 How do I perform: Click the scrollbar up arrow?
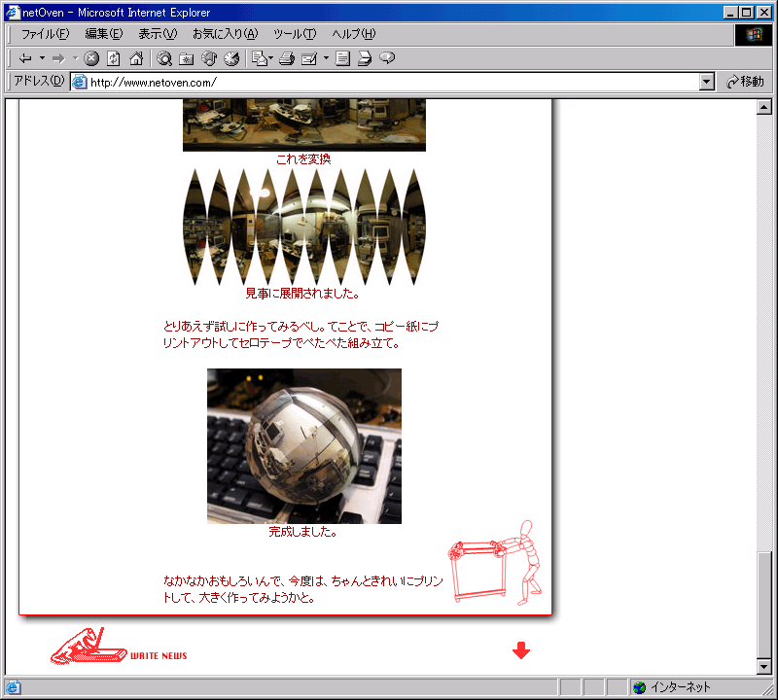(764, 107)
